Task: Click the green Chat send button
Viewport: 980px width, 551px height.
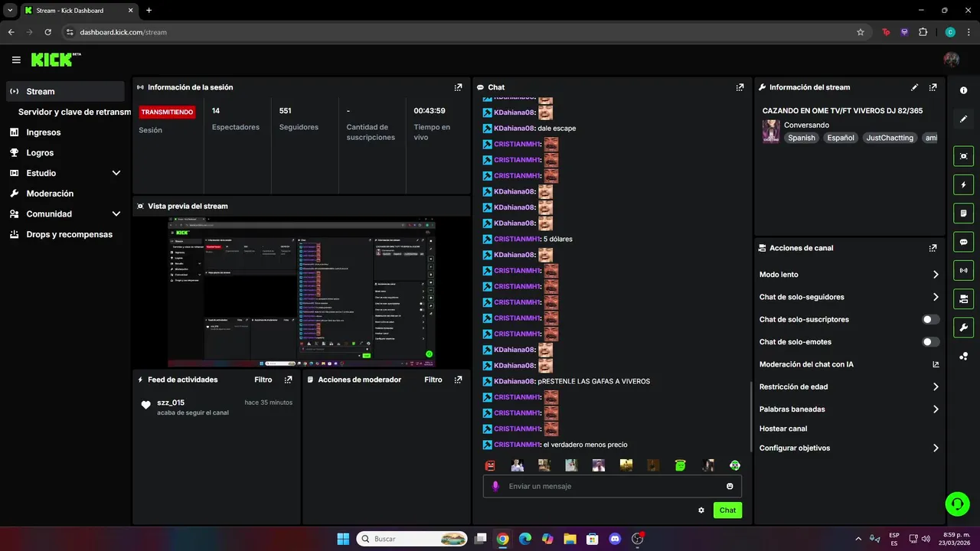Action: pyautogui.click(x=727, y=510)
